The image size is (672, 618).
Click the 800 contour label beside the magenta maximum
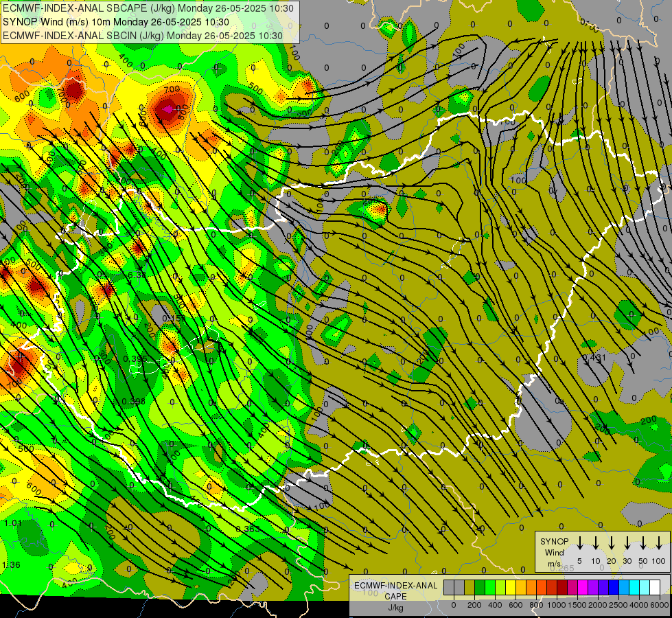(x=183, y=113)
